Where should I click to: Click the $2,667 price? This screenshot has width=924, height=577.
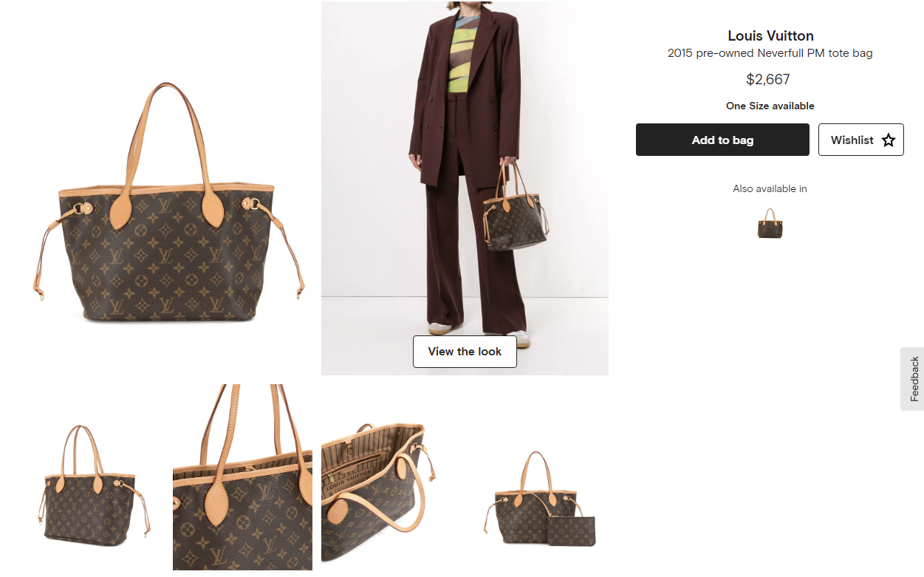click(768, 79)
